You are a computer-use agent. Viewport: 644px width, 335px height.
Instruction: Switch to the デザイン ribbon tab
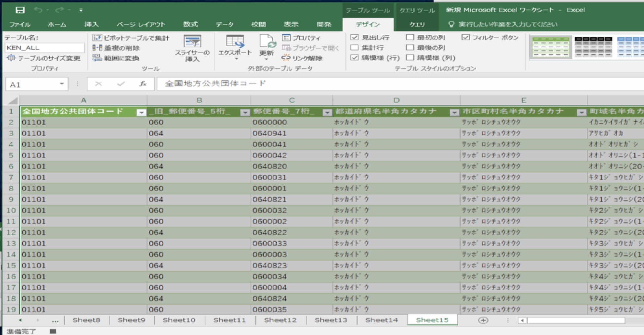[x=368, y=24]
